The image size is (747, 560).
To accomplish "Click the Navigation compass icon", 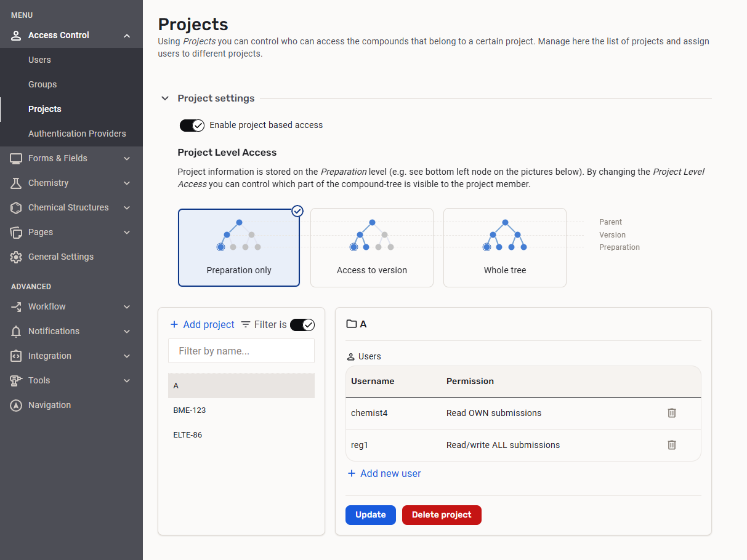I will tap(17, 405).
